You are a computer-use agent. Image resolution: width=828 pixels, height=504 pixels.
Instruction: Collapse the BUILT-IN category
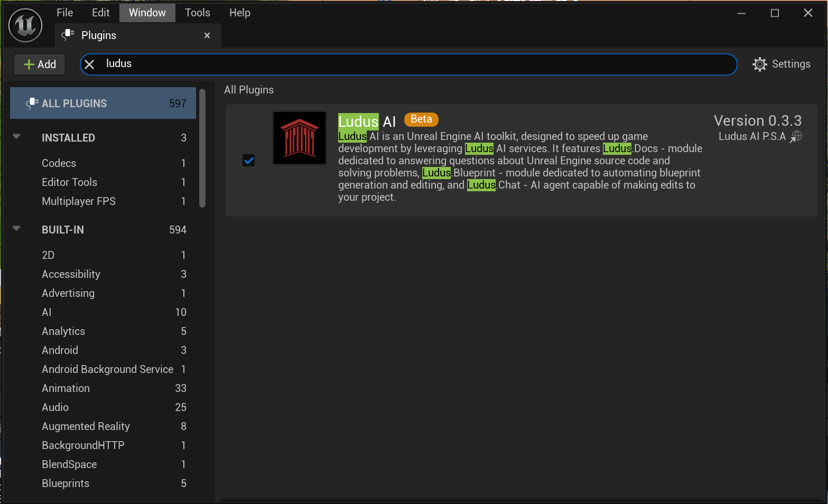[16, 228]
